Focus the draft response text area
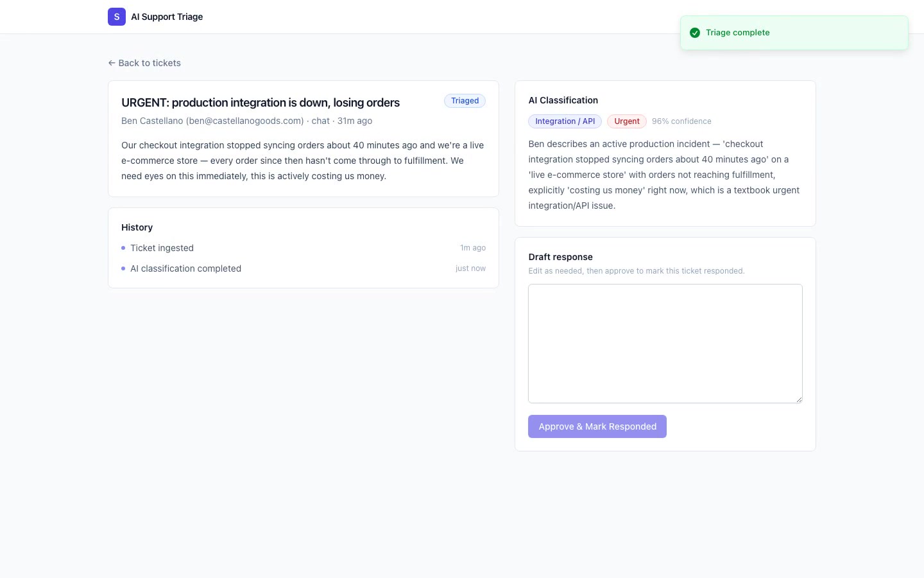 coord(665,344)
